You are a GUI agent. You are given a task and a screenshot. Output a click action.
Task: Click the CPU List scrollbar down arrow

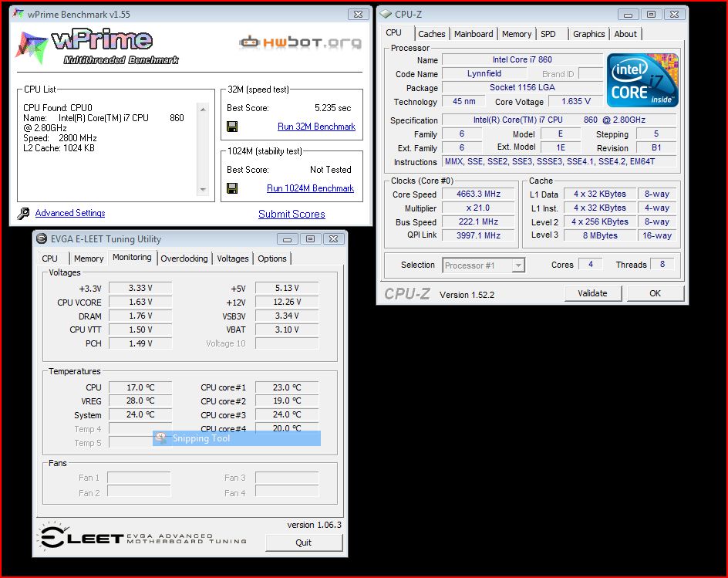[x=203, y=190]
